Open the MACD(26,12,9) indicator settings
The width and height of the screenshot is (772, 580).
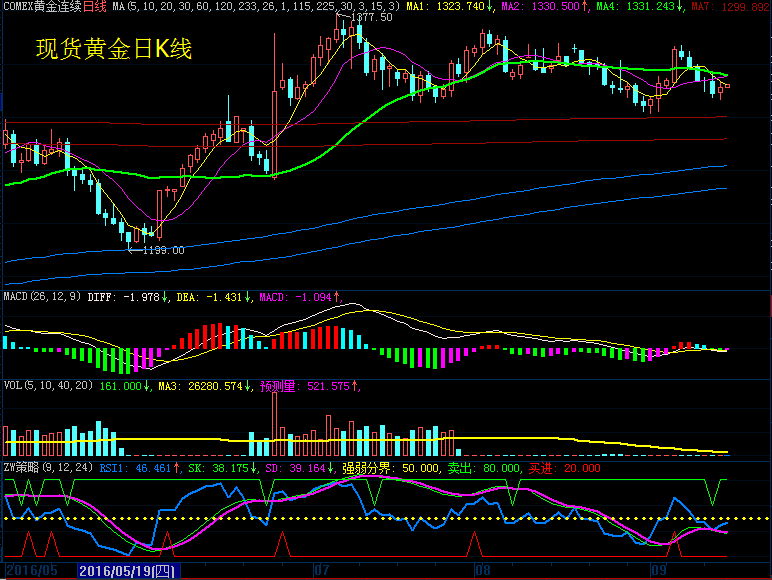point(42,297)
